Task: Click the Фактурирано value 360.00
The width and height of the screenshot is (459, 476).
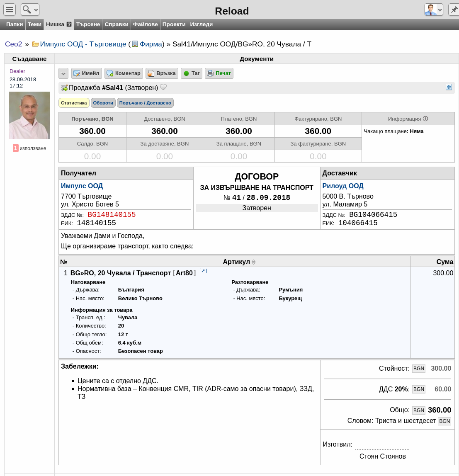Action: pos(318,131)
